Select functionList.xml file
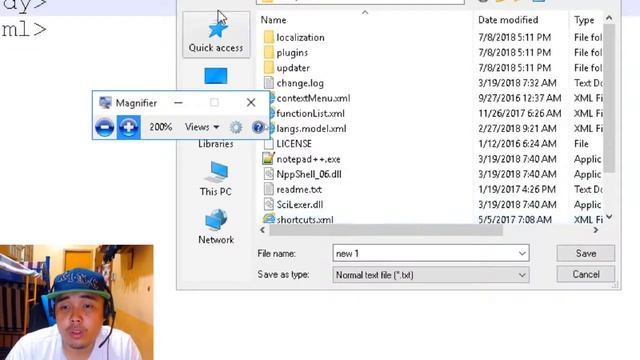 click(311, 113)
